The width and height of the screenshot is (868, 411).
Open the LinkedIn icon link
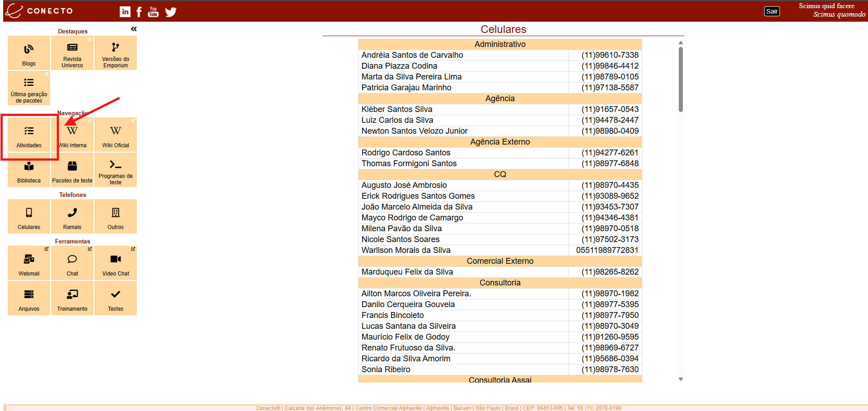[x=125, y=12]
